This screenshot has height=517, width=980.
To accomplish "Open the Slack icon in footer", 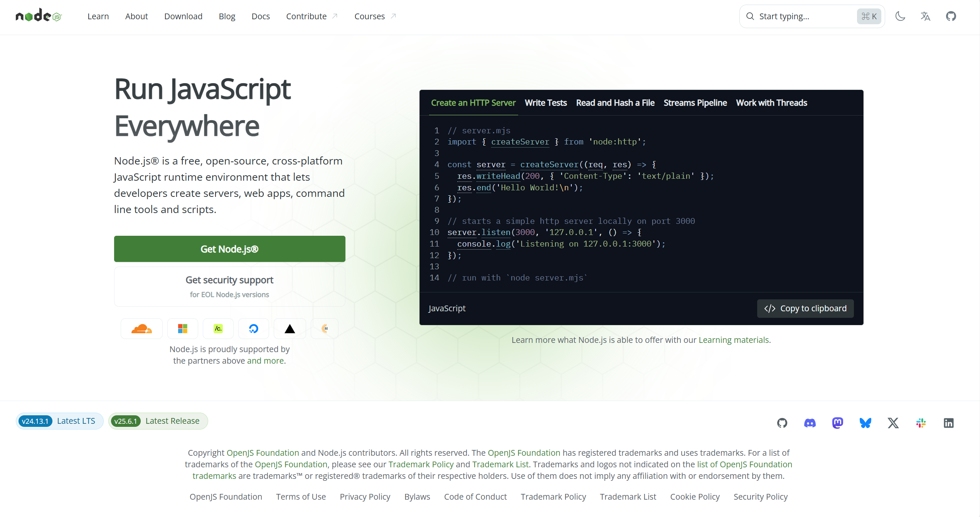I will point(921,423).
